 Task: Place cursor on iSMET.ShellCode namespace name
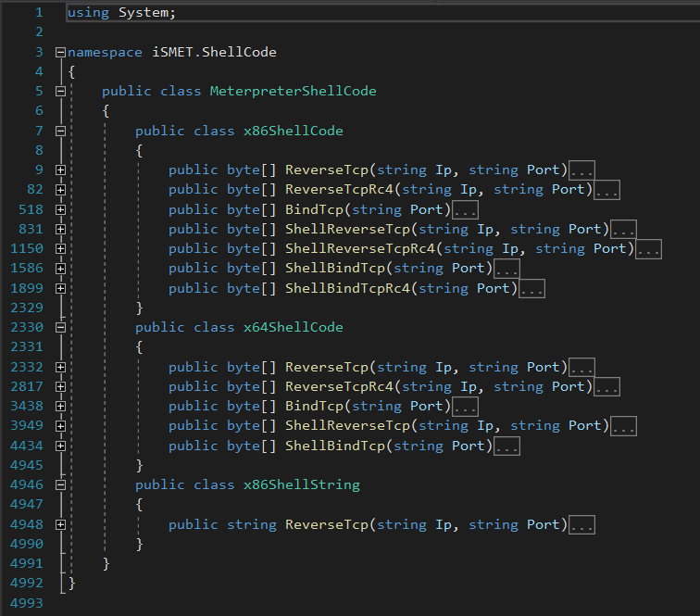pyautogui.click(x=214, y=52)
